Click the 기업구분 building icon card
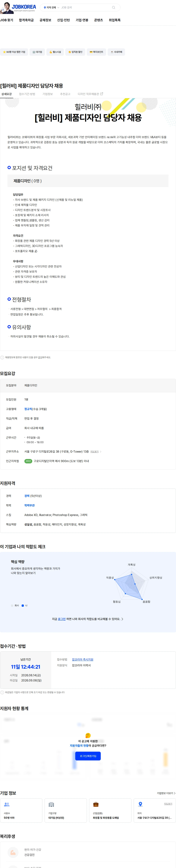176x868 pixels. pos(65,810)
